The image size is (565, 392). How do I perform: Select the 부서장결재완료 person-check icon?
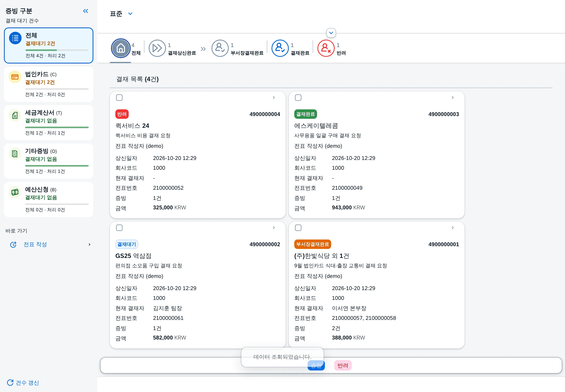pyautogui.click(x=220, y=48)
